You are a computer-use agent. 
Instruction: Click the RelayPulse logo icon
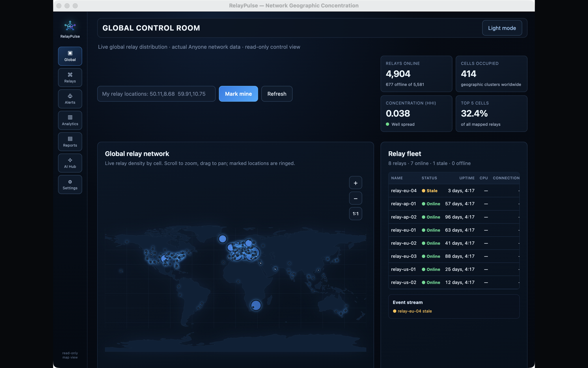click(x=70, y=26)
